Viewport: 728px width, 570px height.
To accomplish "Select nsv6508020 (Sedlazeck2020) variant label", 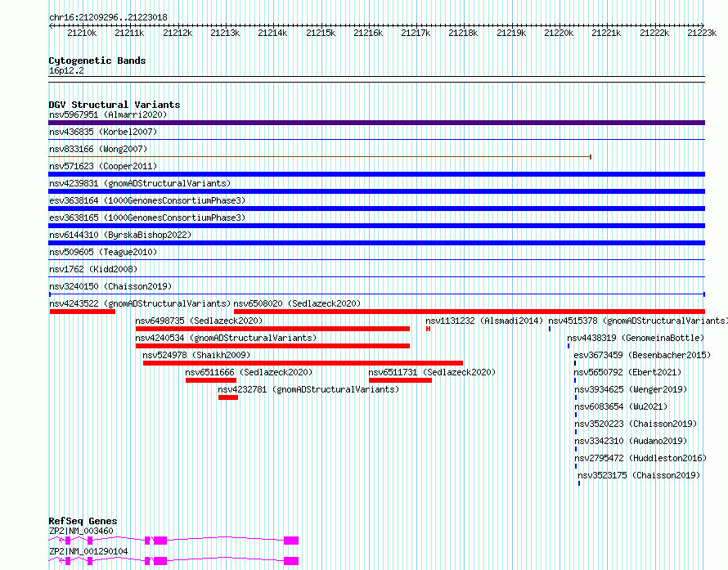I will (x=297, y=303).
